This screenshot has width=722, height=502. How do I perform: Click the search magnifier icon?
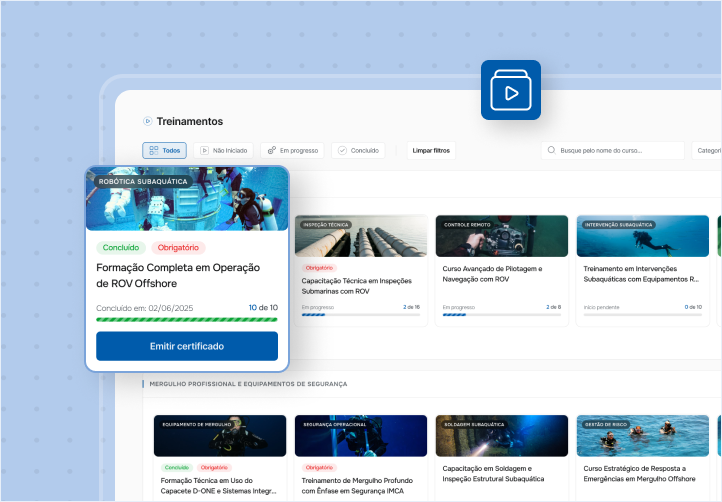551,150
